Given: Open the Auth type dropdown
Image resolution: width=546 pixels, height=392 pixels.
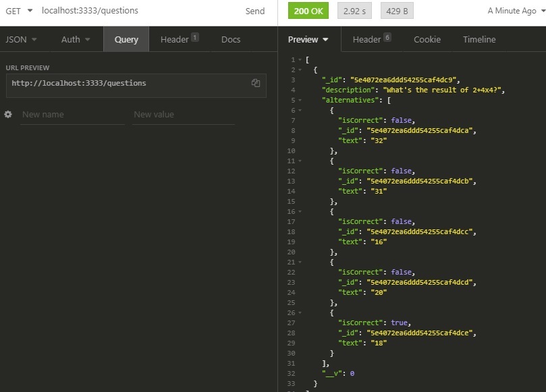Looking at the screenshot, I should coord(76,39).
